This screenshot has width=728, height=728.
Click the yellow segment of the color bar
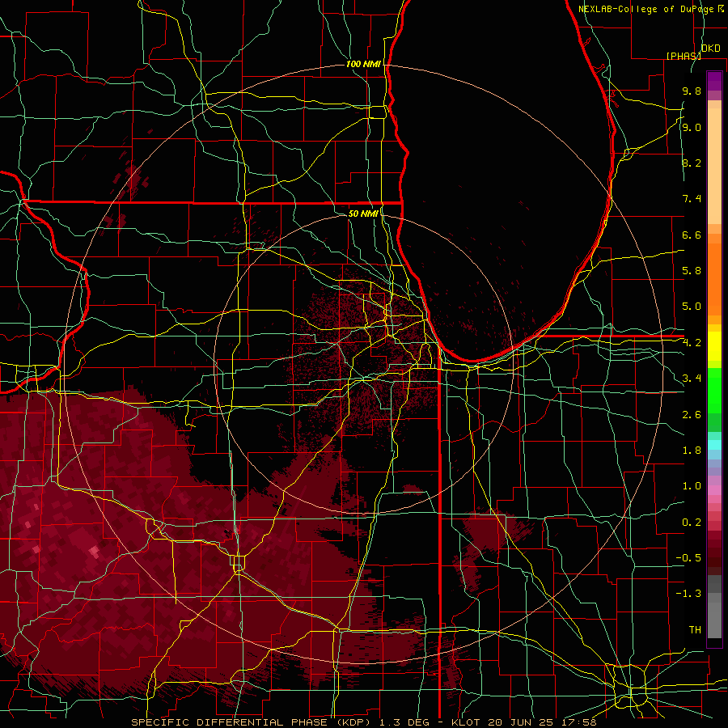714,346
